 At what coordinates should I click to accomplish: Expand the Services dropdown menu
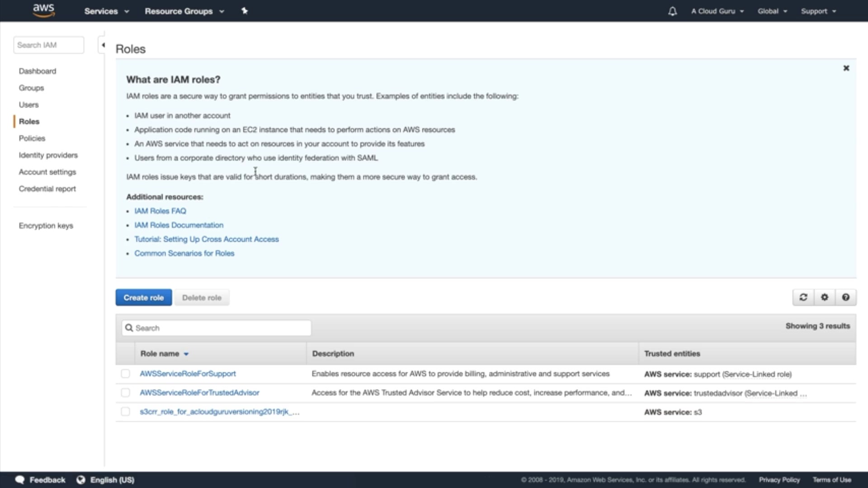(x=106, y=11)
